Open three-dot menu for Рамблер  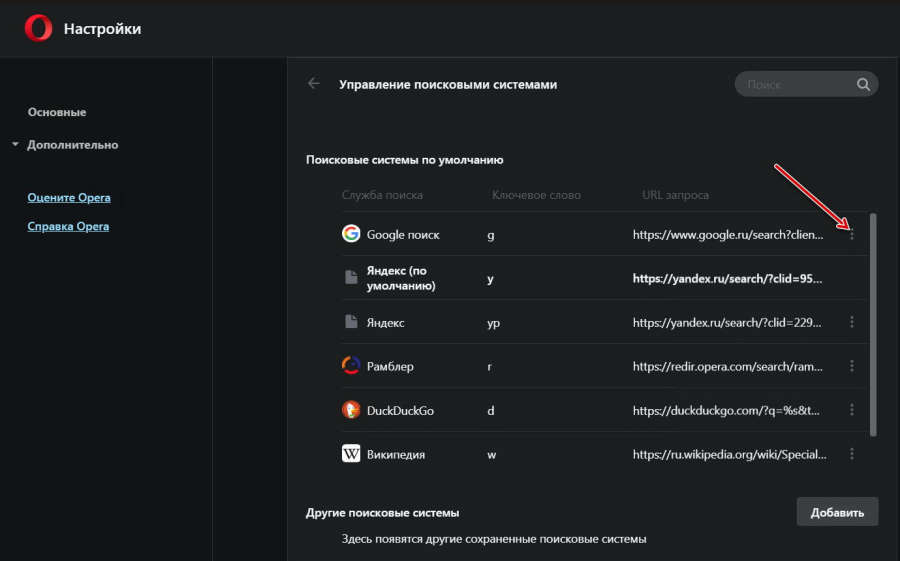click(x=852, y=366)
